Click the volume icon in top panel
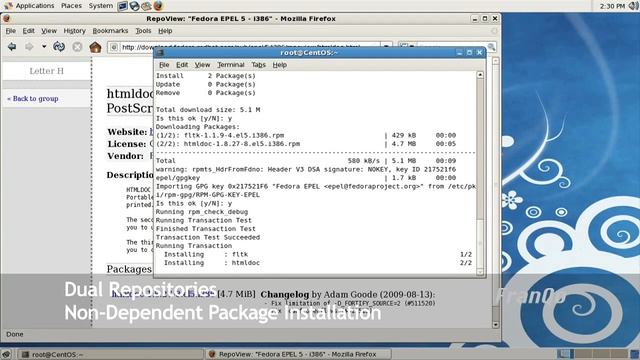This screenshot has height=360, width=640. point(634,6)
